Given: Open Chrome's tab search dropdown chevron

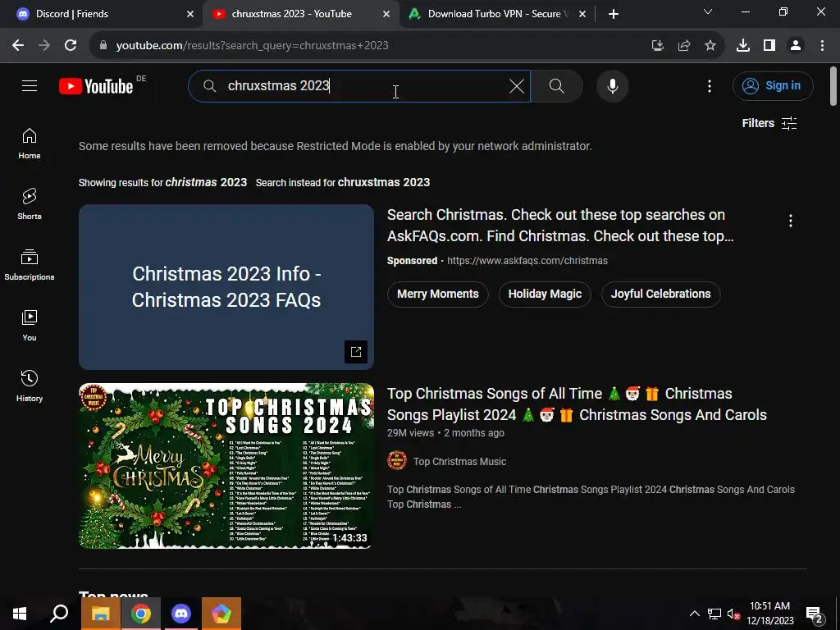Looking at the screenshot, I should [x=708, y=11].
